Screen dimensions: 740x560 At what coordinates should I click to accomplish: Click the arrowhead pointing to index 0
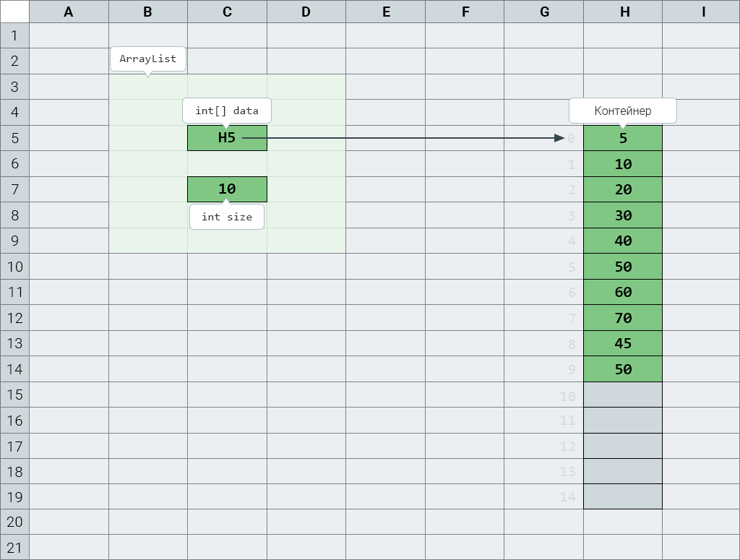pyautogui.click(x=560, y=138)
